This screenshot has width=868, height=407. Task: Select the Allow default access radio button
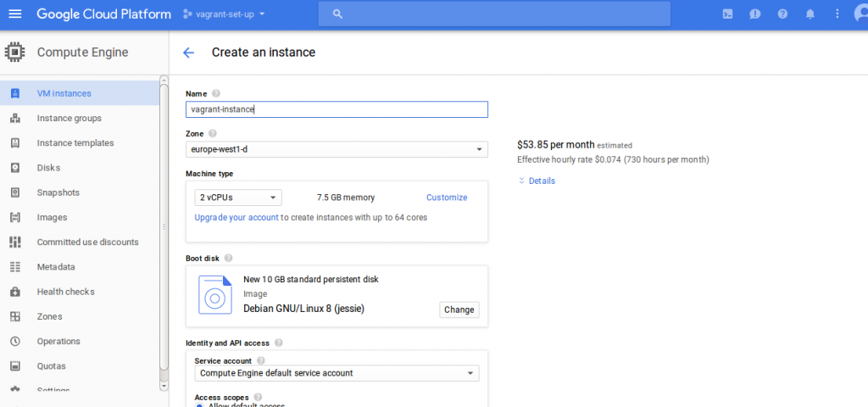click(x=200, y=405)
